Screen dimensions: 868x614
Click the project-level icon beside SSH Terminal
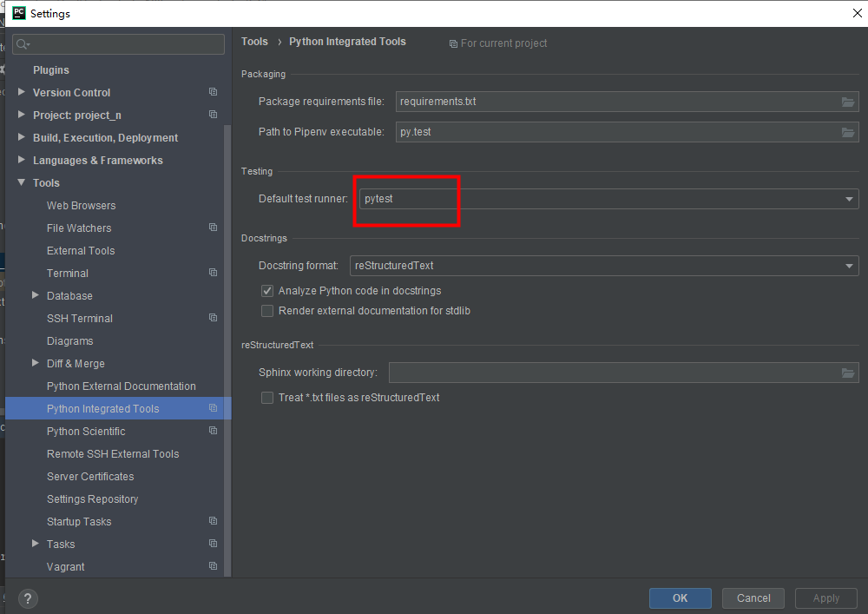214,318
